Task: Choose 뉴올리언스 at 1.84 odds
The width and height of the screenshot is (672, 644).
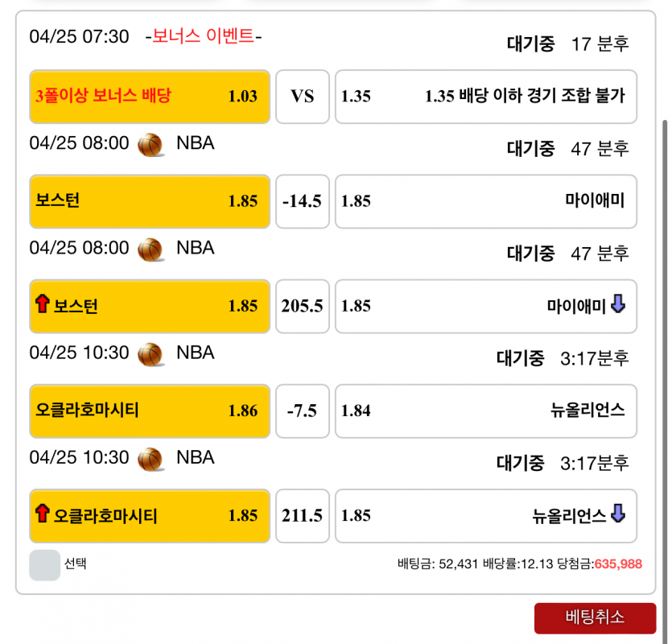Action: pyautogui.click(x=485, y=411)
